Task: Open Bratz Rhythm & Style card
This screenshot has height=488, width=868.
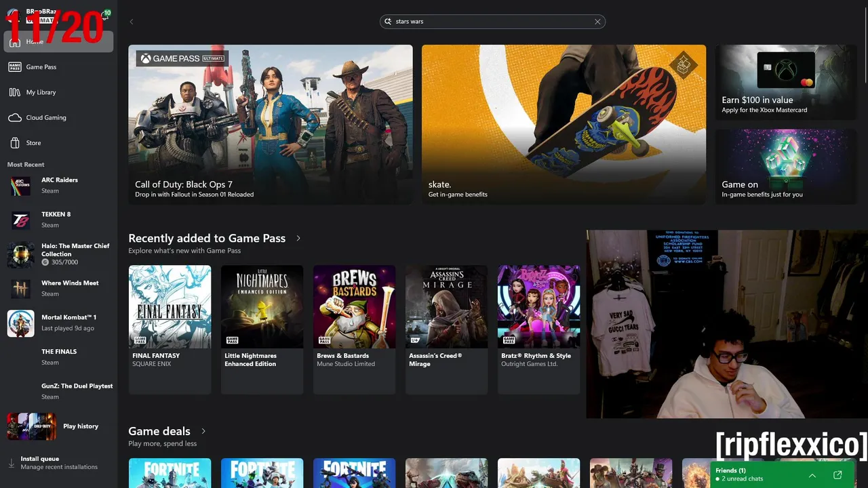Action: 538,329
